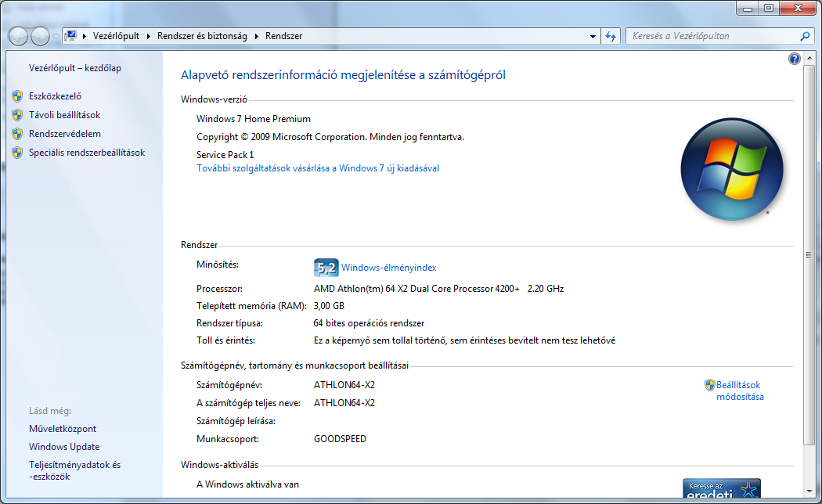Close the Rendszer window
The image size is (822, 504).
click(798, 9)
